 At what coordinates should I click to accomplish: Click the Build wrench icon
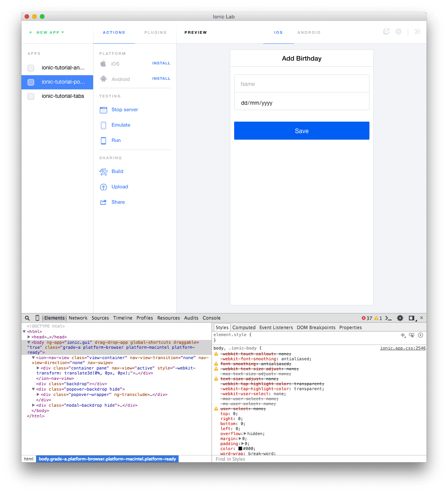click(x=103, y=171)
